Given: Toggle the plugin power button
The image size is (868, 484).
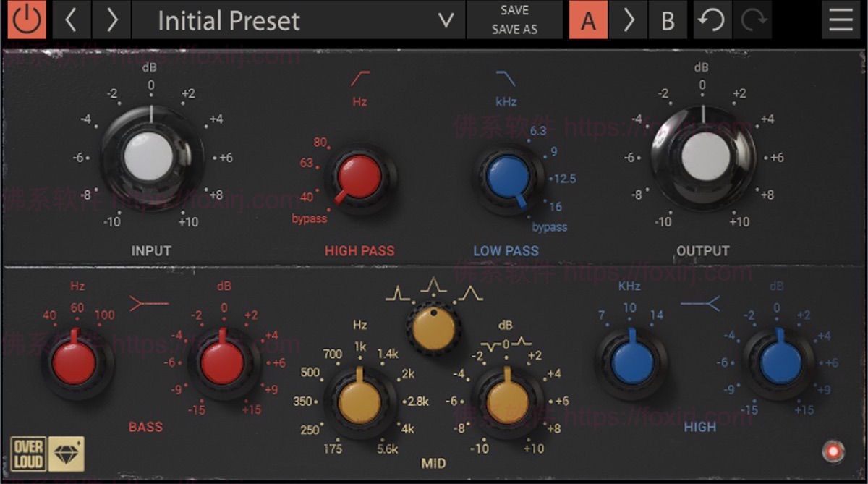Looking at the screenshot, I should 26,20.
